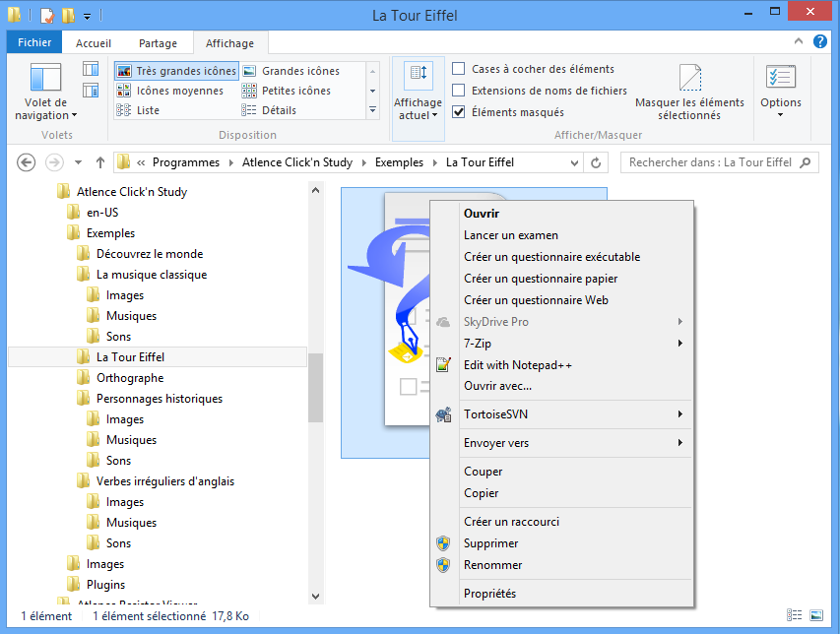
Task: Choose Copier in the context menu
Action: [x=561, y=493]
